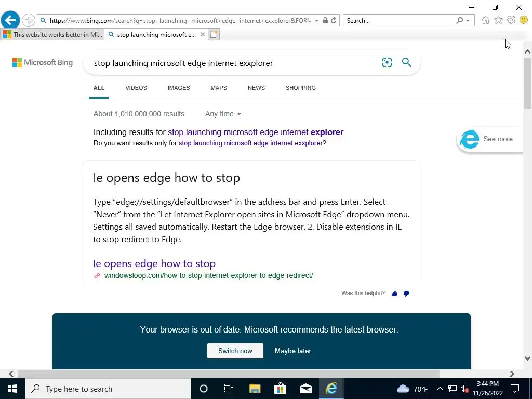Follow the corrected 'internet explorer' search link
The width and height of the screenshot is (532, 399).
pyautogui.click(x=256, y=132)
